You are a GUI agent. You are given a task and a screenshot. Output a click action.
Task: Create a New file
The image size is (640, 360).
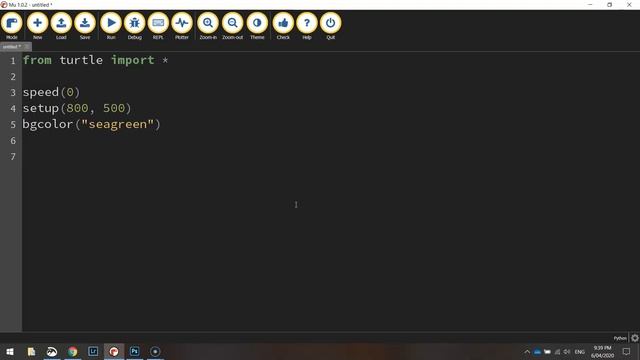point(37,25)
